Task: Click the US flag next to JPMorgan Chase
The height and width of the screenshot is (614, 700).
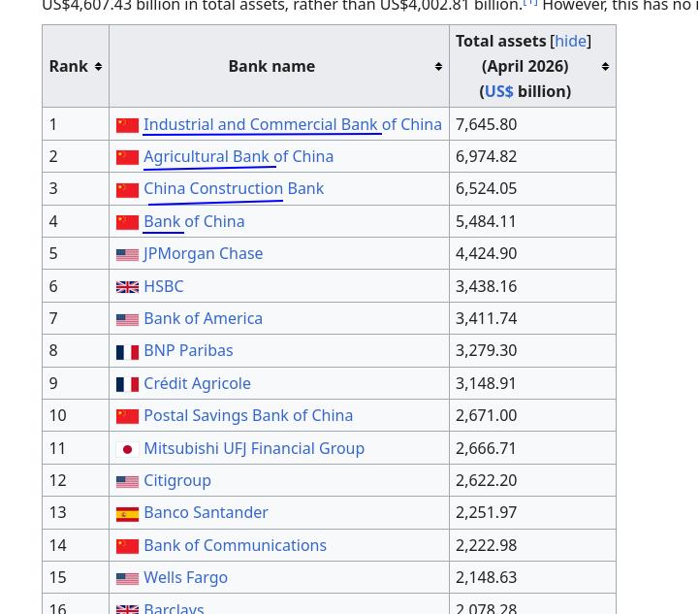Action: pos(127,254)
